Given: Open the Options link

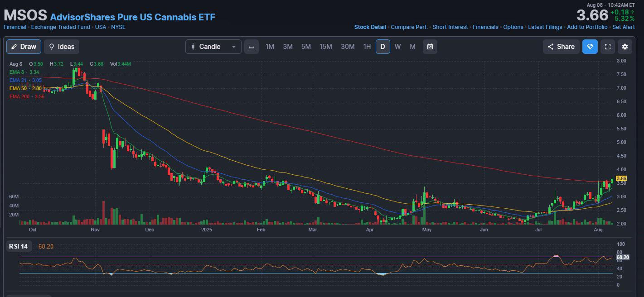Looking at the screenshot, I should coord(513,27).
